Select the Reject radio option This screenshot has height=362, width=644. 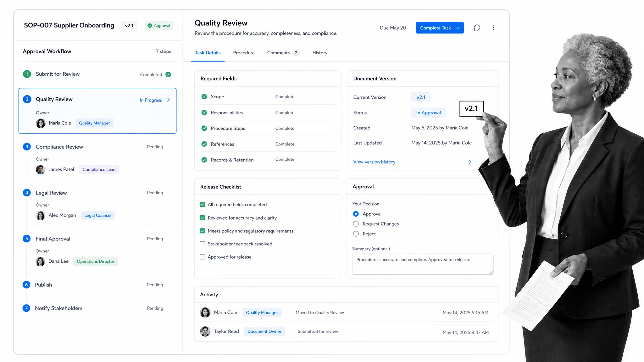356,234
